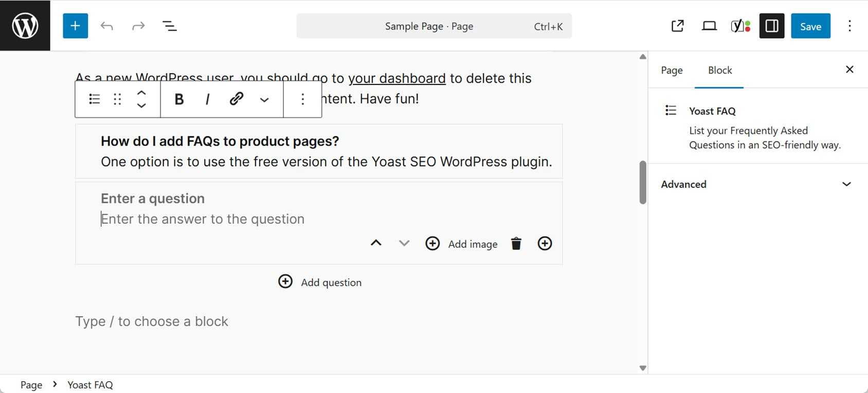Click the blue block inserter plus button
This screenshot has height=393, width=868.
point(75,26)
